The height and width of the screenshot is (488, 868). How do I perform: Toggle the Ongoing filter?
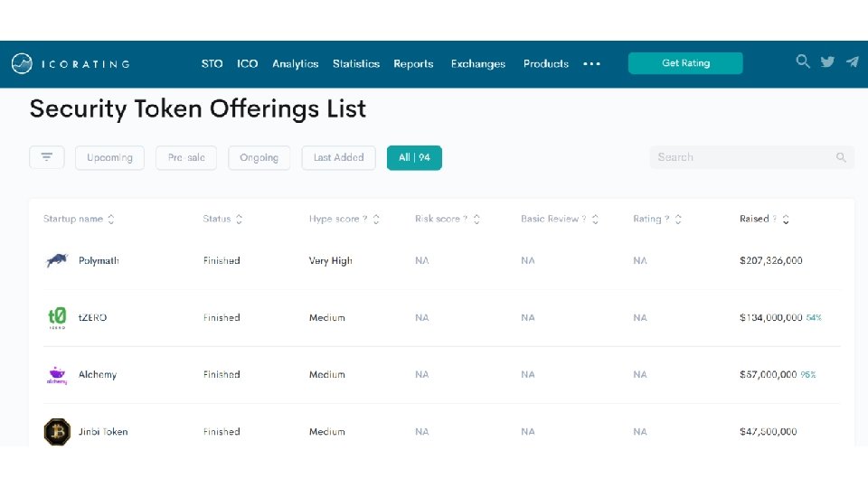[259, 157]
